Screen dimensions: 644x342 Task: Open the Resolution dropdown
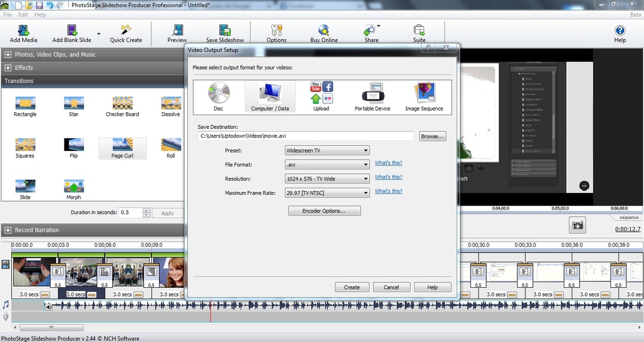[x=327, y=178]
